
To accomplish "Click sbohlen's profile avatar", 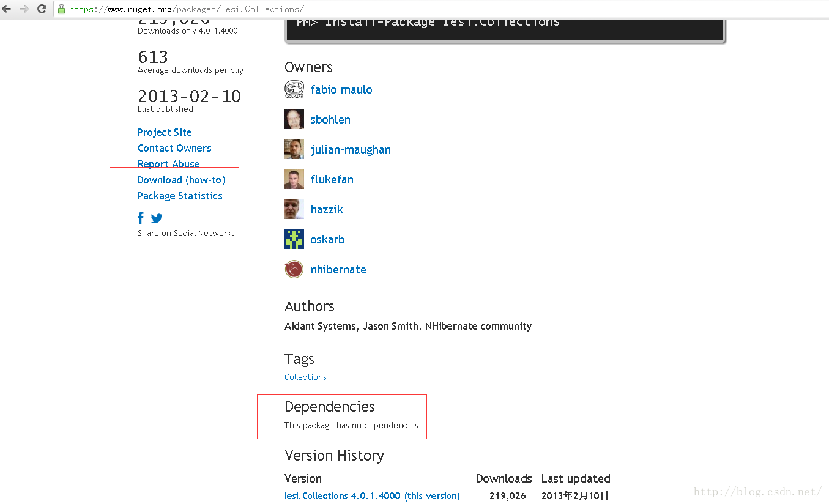I will (294, 119).
